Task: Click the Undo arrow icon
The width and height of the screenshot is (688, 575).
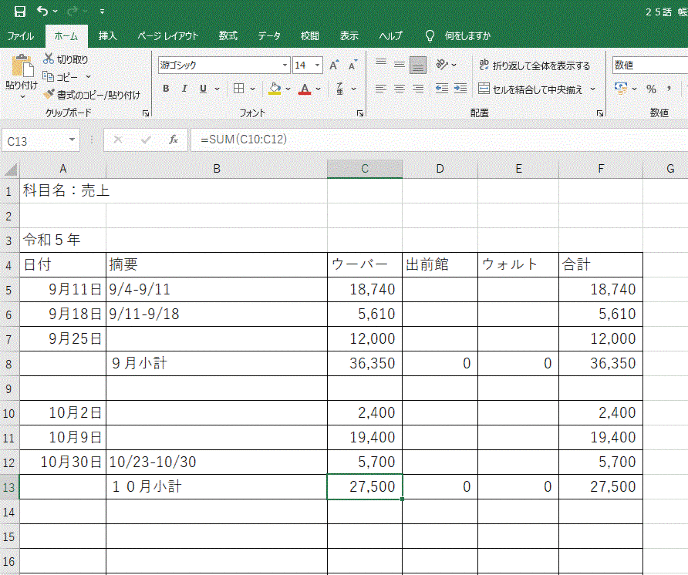Action: coord(43,11)
